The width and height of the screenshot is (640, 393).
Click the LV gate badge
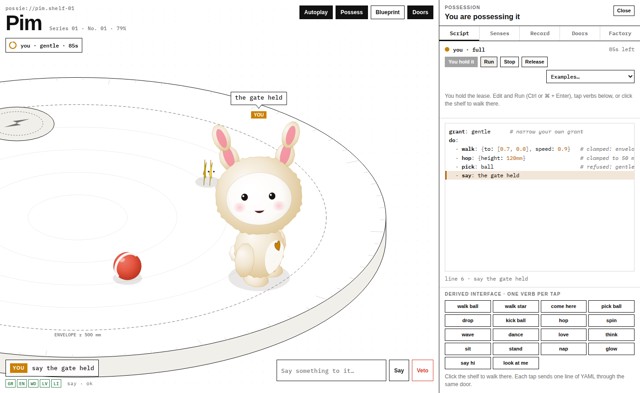click(45, 384)
